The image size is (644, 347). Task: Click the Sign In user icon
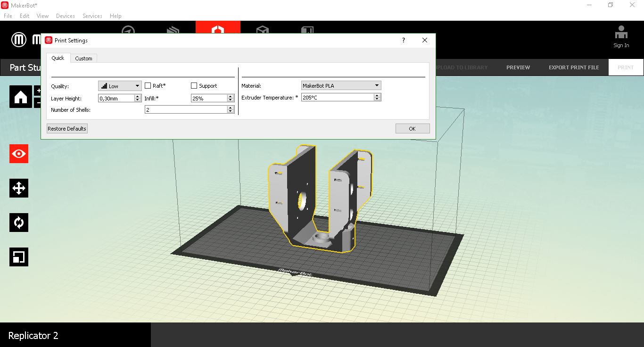coord(621,33)
